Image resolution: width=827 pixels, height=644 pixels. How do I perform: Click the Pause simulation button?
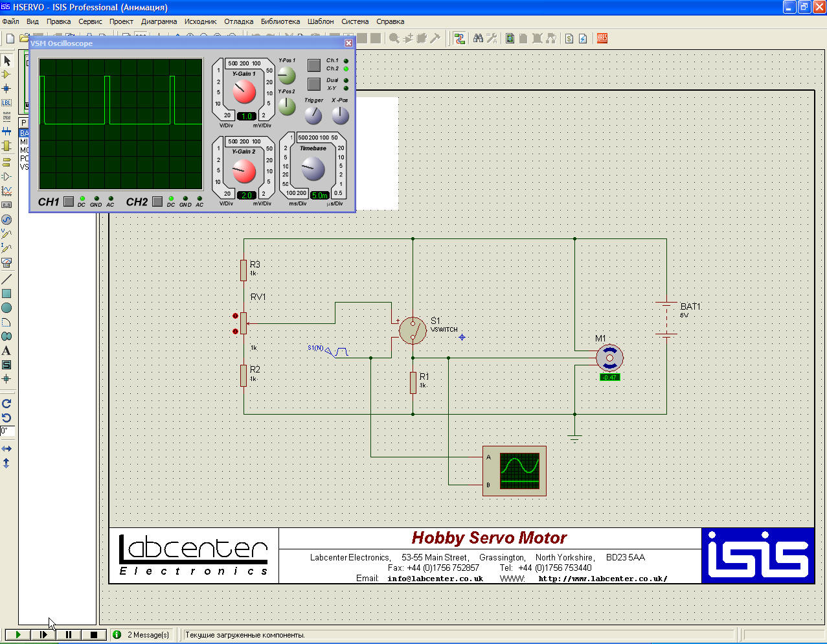pyautogui.click(x=69, y=635)
